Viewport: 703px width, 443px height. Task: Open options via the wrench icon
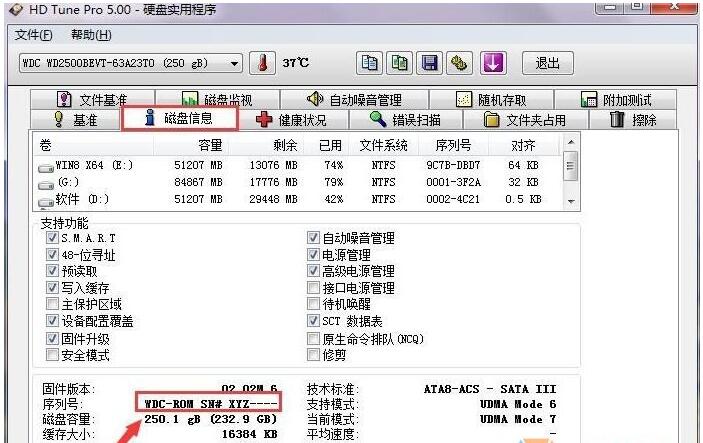[459, 63]
